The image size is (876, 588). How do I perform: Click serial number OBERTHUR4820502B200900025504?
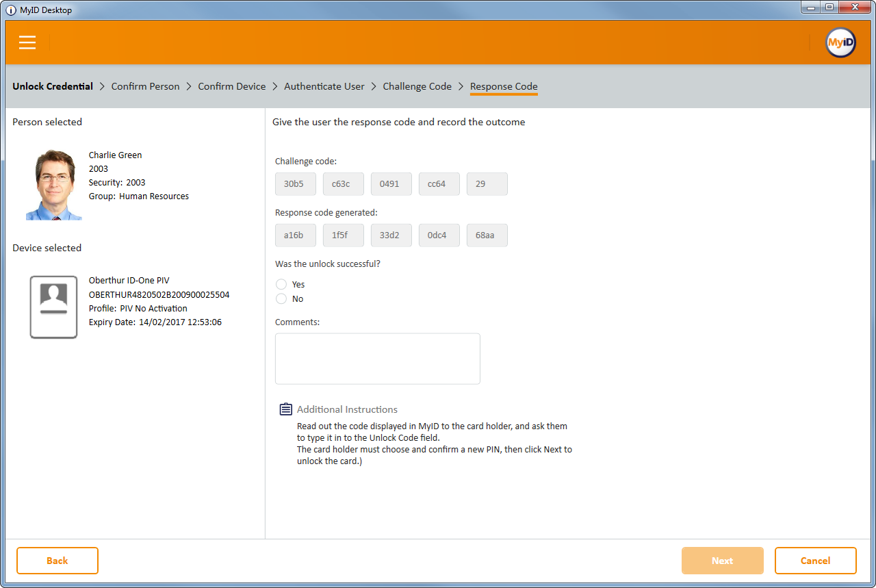point(159,295)
